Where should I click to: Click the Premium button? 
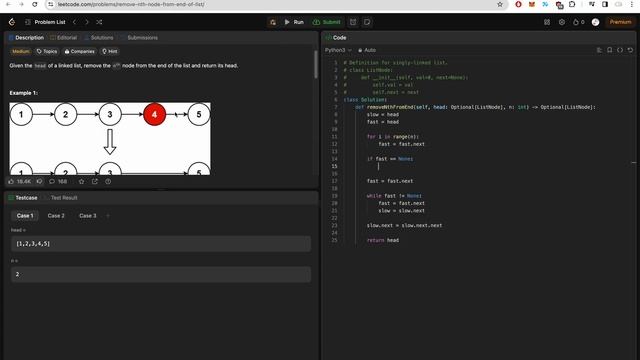pos(620,22)
